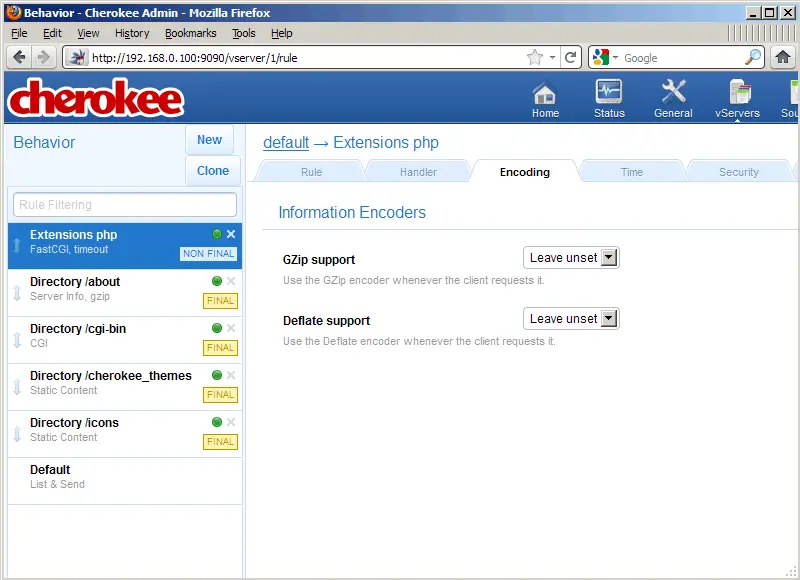Switch to the Rule tab
The image size is (800, 580).
(x=311, y=172)
